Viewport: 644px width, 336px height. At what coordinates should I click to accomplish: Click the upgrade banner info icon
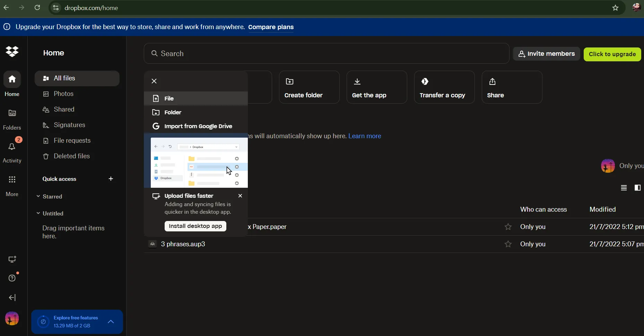point(7,27)
